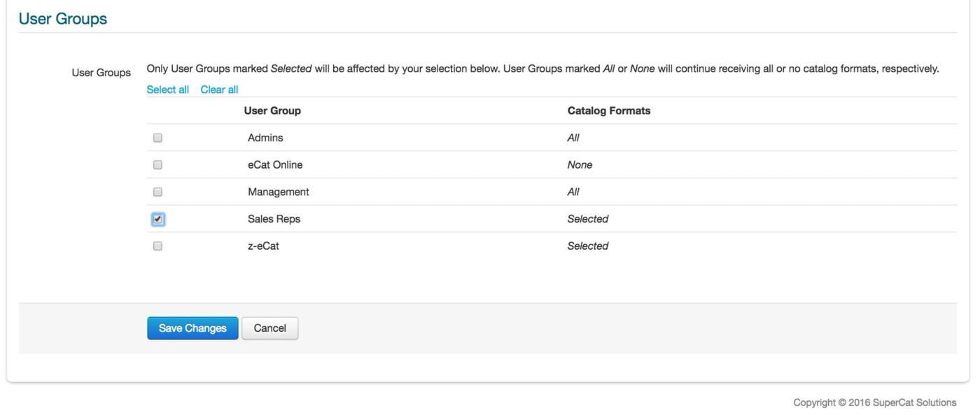Check the Admins user group checkbox
980x415 pixels.
pos(157,138)
